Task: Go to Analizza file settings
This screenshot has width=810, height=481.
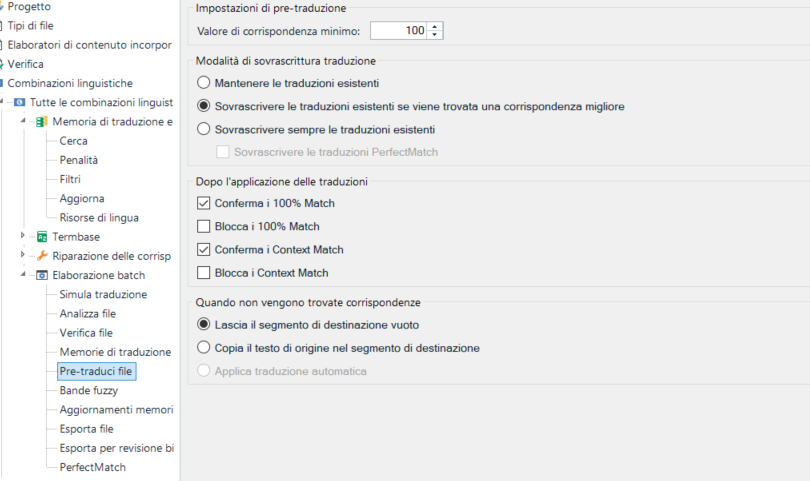Action: coord(88,314)
